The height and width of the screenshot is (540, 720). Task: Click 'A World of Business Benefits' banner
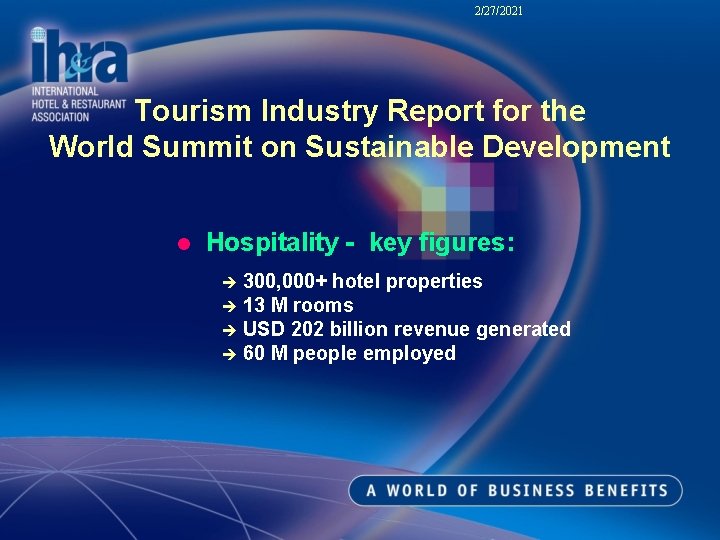(x=516, y=490)
